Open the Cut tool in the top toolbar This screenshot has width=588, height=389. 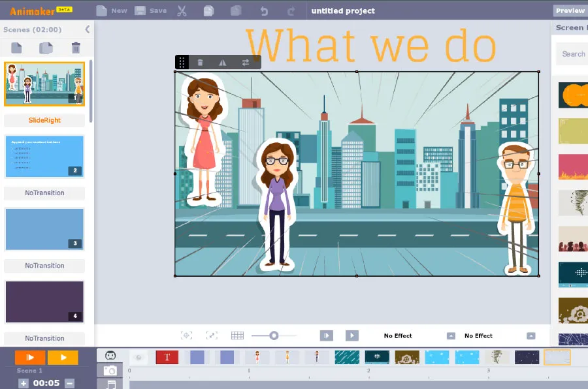182,10
